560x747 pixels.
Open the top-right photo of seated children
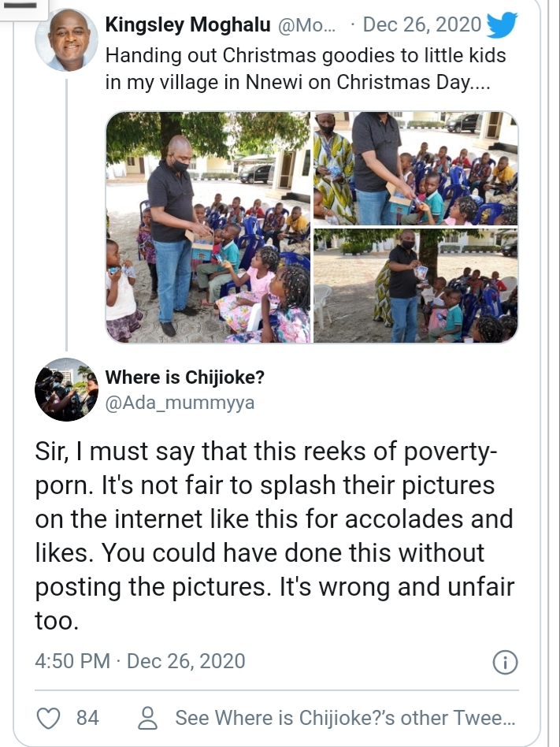416,168
